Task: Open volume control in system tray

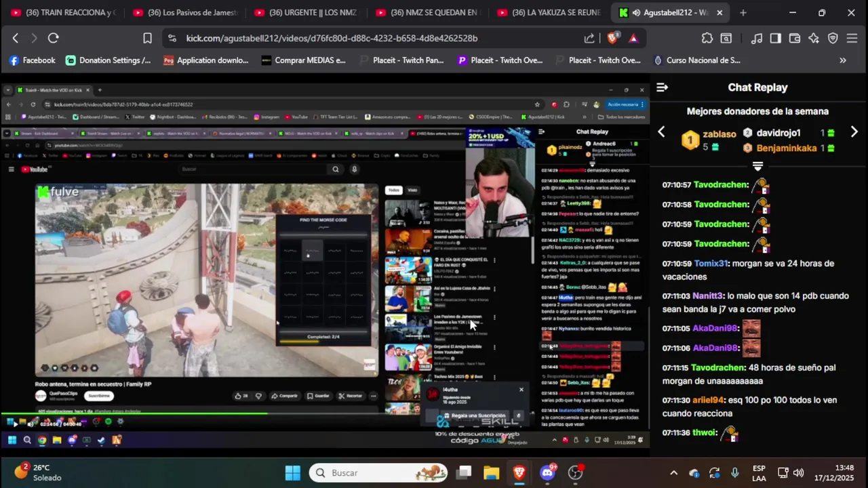Action: [799, 473]
